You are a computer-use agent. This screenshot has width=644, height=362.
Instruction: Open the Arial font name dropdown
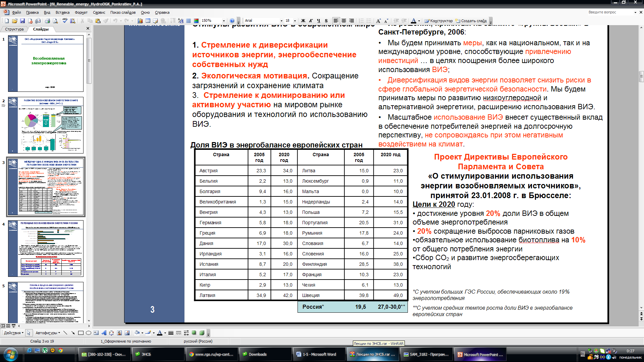[281, 21]
